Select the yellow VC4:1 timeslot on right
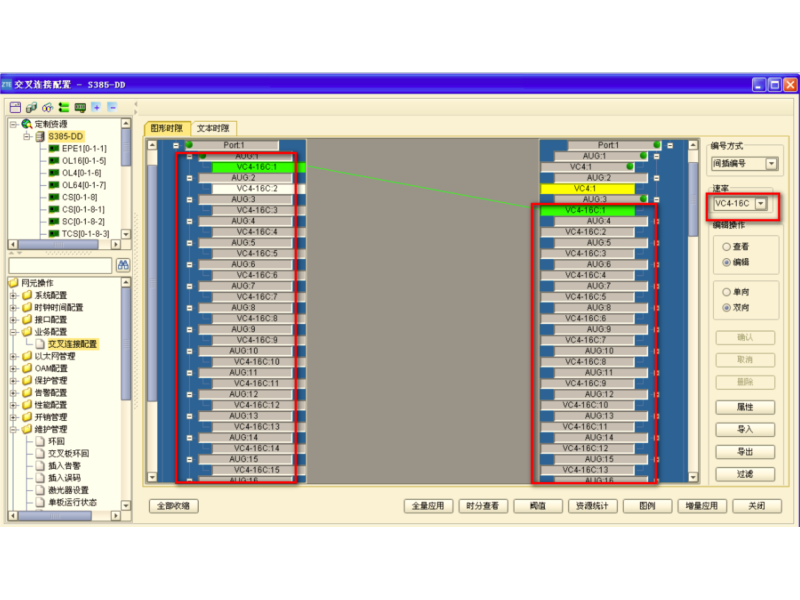Screen dimensions: 800x600 click(586, 188)
